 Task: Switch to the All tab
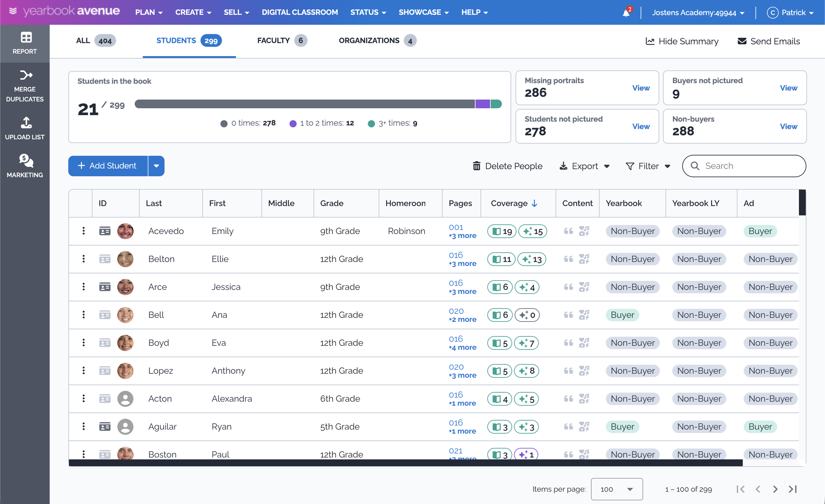(96, 41)
